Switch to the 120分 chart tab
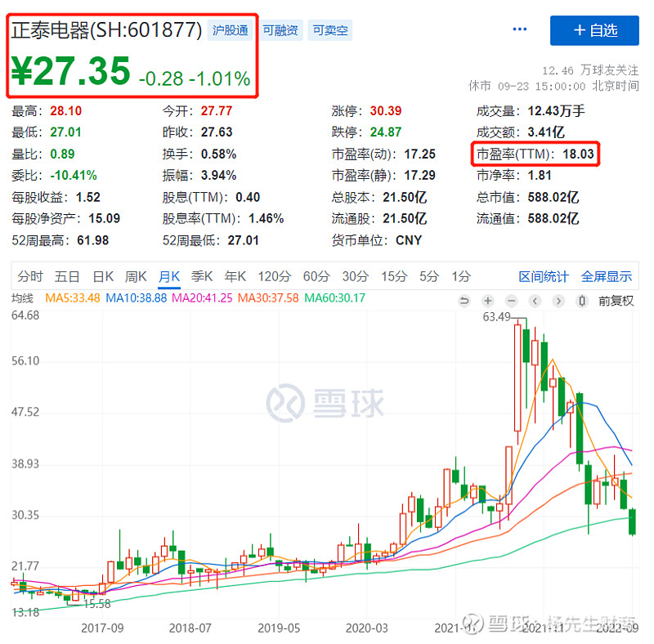Viewport: 654px width, 644px height. coord(274,276)
